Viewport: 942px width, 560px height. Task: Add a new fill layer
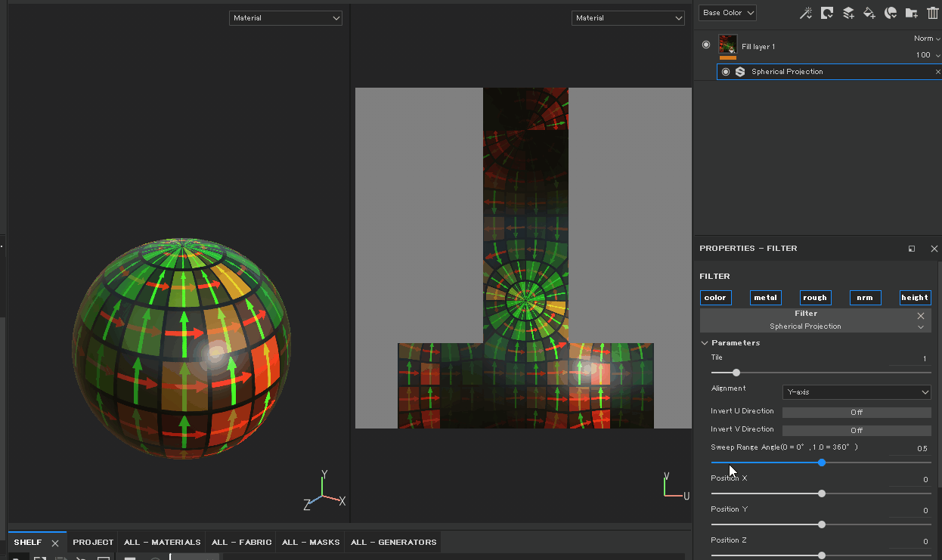pyautogui.click(x=868, y=12)
